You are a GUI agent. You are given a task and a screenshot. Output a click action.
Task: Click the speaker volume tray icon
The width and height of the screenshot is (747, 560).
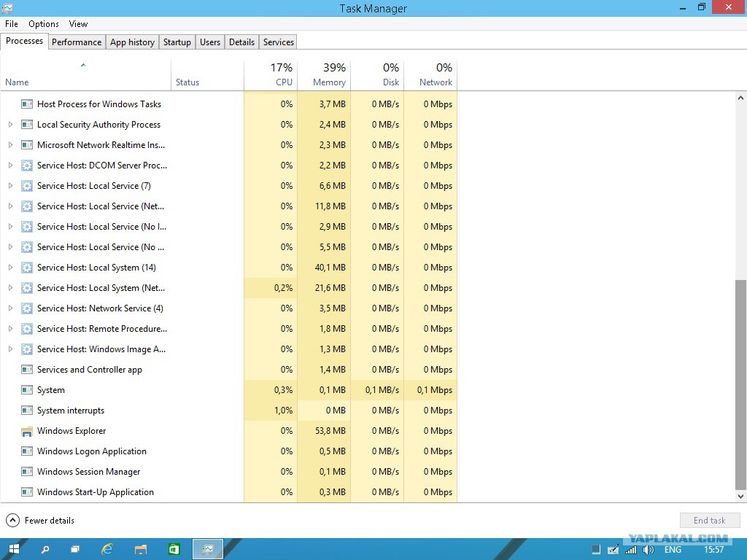[x=648, y=550]
